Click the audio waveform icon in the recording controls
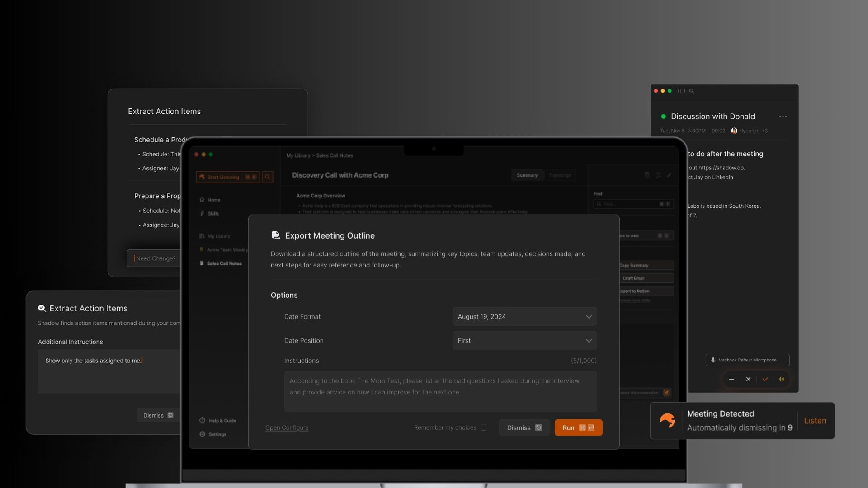 pos(781,379)
